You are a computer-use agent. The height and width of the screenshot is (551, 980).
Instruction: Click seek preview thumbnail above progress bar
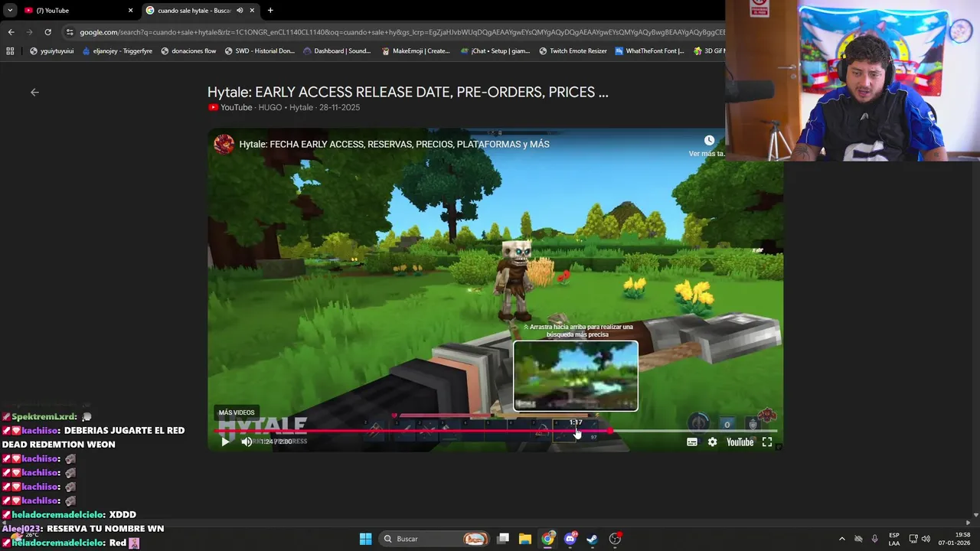coord(575,376)
